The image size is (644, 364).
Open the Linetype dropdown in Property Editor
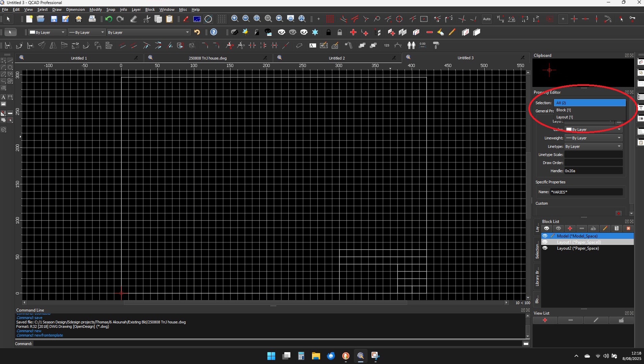click(x=593, y=146)
